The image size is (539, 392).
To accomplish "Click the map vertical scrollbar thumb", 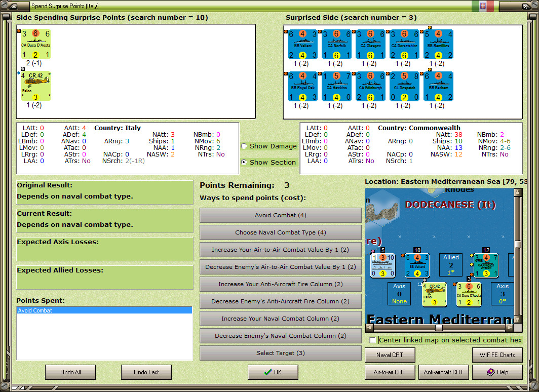I will pyautogui.click(x=518, y=244).
